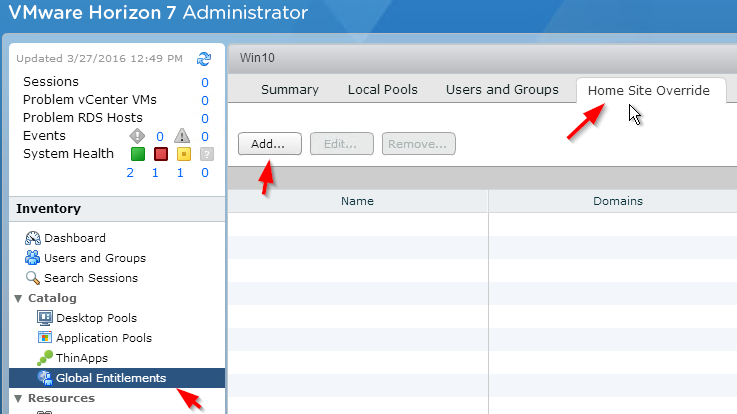Viewport: 737px width, 414px height.
Task: Open the Problem vCenter VMs count
Action: 205,101
